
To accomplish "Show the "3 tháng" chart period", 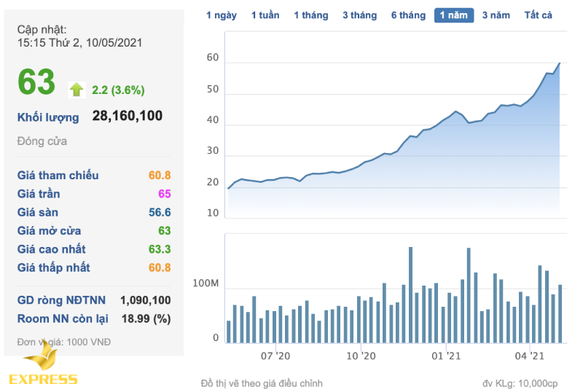I will click(x=359, y=15).
